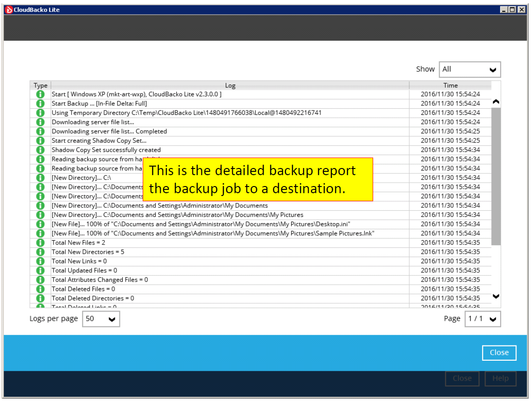This screenshot has width=532, height=402.
Task: Click info icon beside 'Start creating Shadow Copy Set...'
Action: pyautogui.click(x=40, y=140)
